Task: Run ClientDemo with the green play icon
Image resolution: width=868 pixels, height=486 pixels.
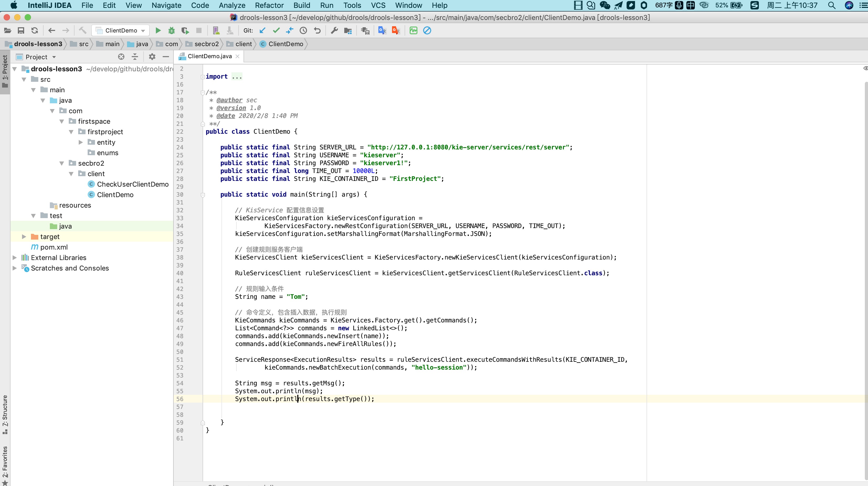Action: tap(158, 31)
